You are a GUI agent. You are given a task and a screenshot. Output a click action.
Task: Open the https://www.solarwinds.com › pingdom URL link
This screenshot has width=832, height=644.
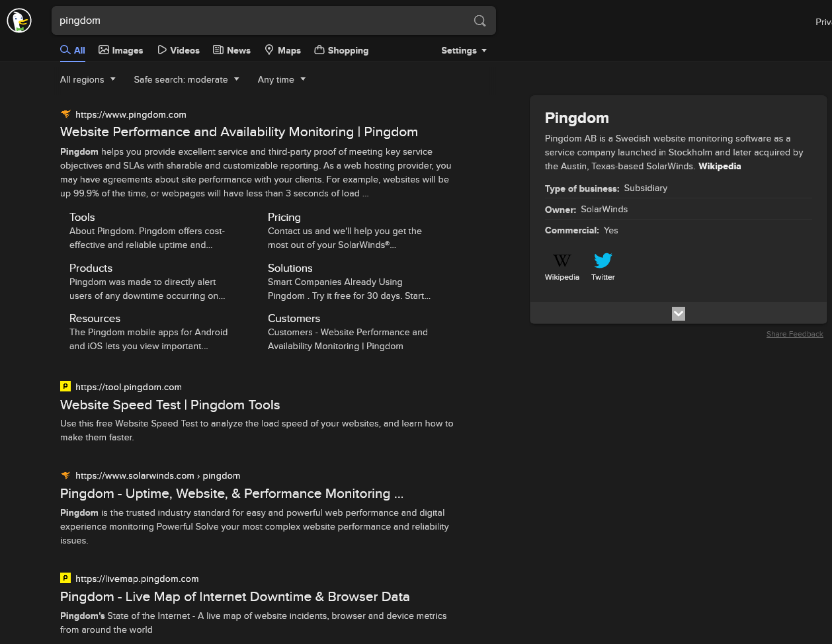[x=157, y=475]
